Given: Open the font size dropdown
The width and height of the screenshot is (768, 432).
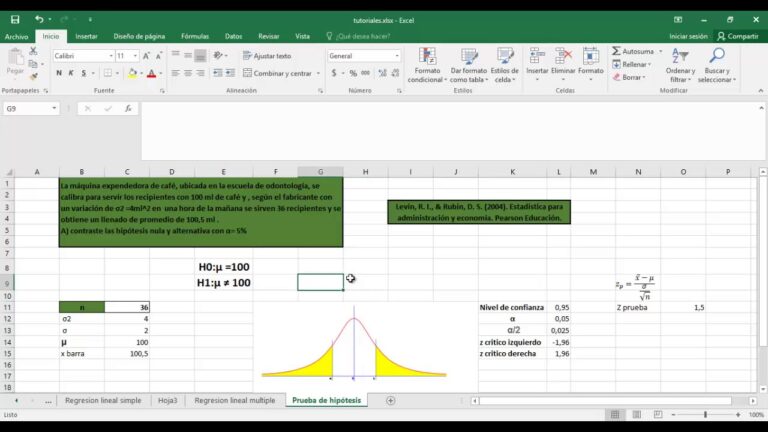Looking at the screenshot, I should [135, 56].
